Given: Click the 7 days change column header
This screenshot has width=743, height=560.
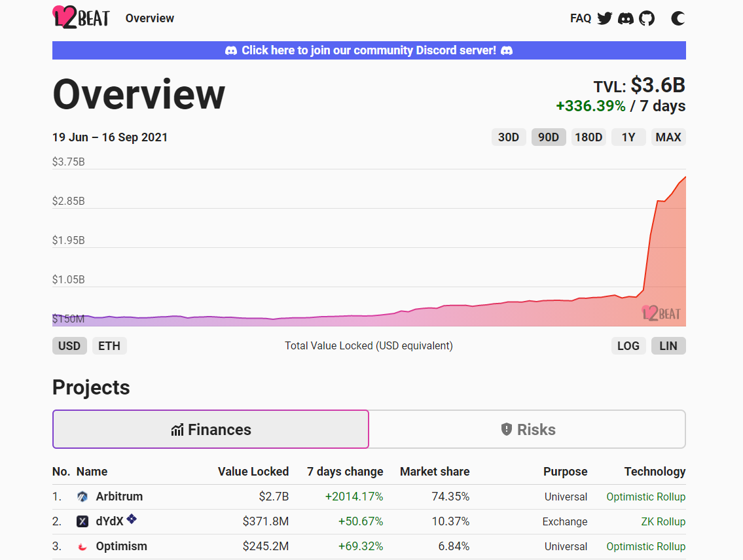Looking at the screenshot, I should click(x=345, y=472).
